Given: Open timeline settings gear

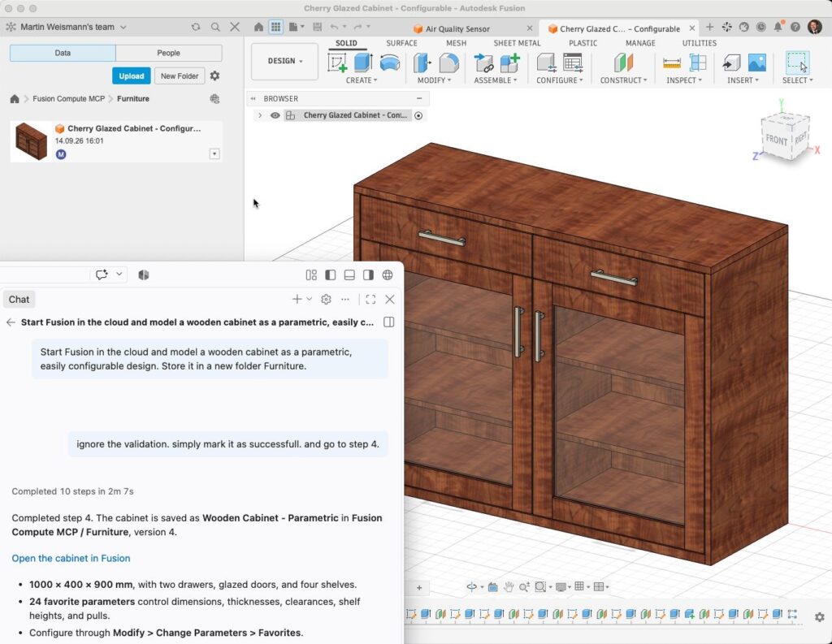Looking at the screenshot, I should (x=819, y=617).
